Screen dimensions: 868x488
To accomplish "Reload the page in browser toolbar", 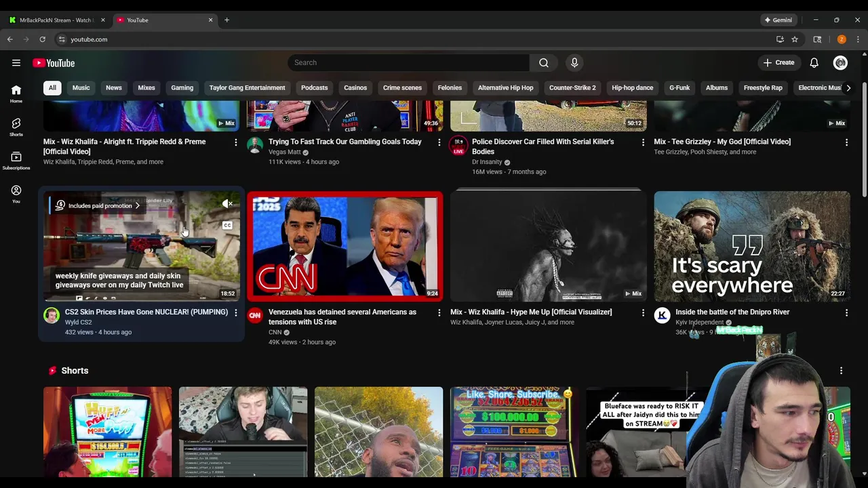I will point(42,39).
